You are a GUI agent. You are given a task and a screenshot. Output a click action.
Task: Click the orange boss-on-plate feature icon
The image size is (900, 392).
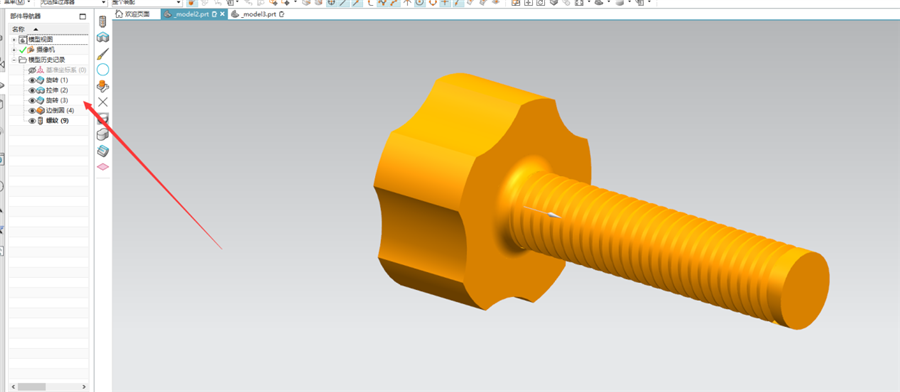point(103,86)
